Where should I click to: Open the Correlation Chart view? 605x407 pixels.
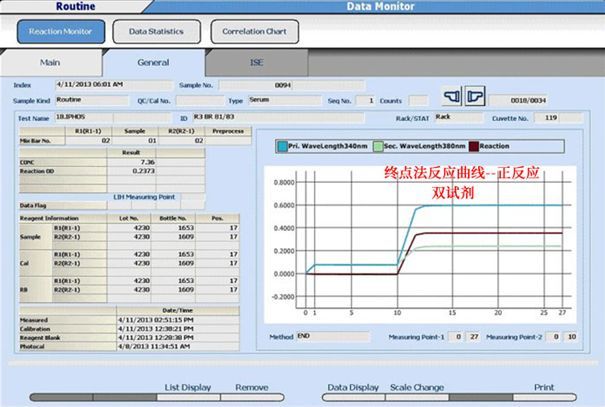(x=254, y=31)
